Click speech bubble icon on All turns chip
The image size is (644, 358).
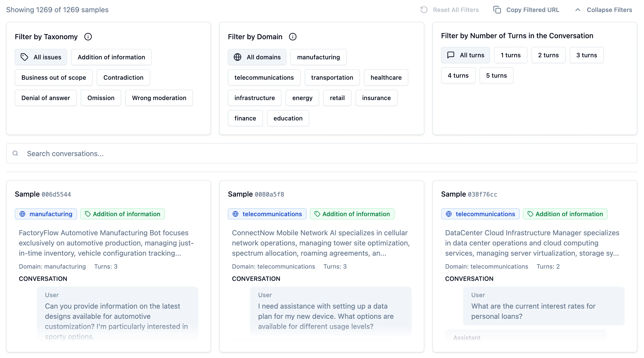click(x=451, y=55)
